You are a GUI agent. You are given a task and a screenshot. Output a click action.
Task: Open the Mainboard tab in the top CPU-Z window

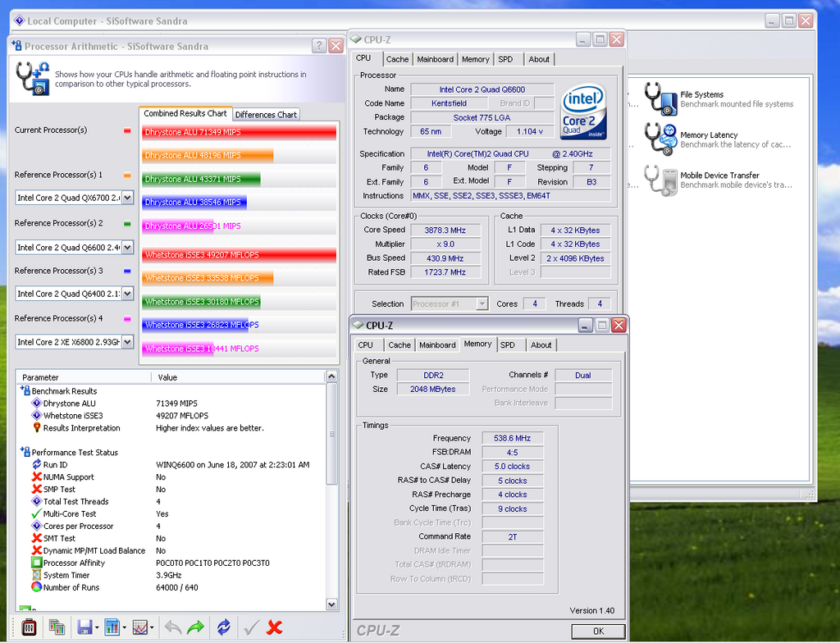[x=435, y=59]
